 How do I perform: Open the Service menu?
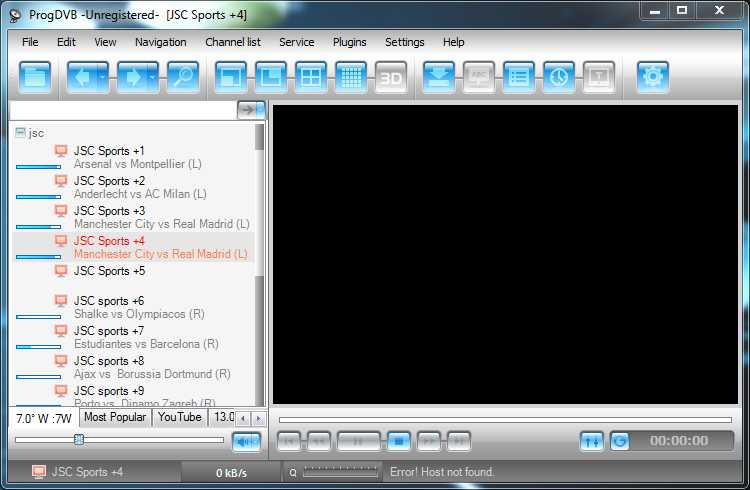(297, 42)
